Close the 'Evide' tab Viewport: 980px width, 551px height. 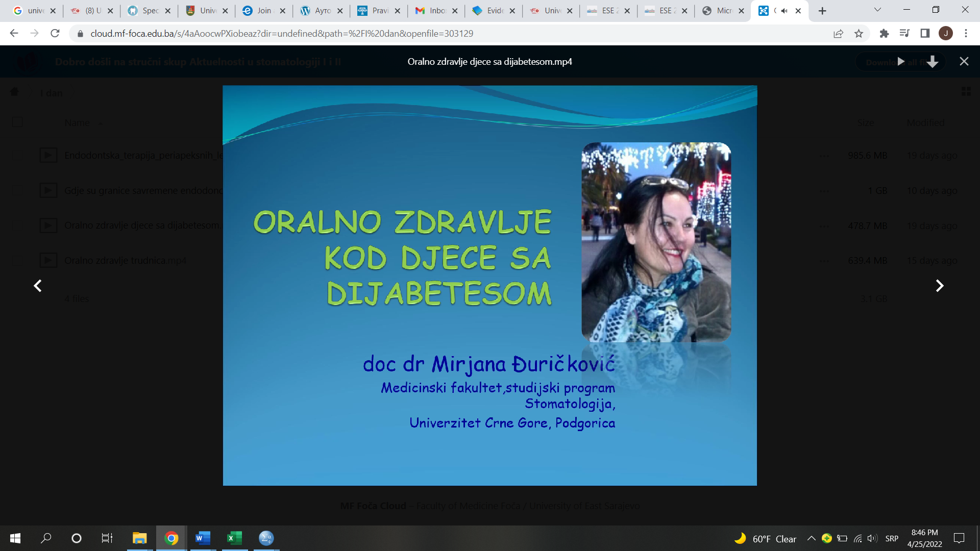512,11
